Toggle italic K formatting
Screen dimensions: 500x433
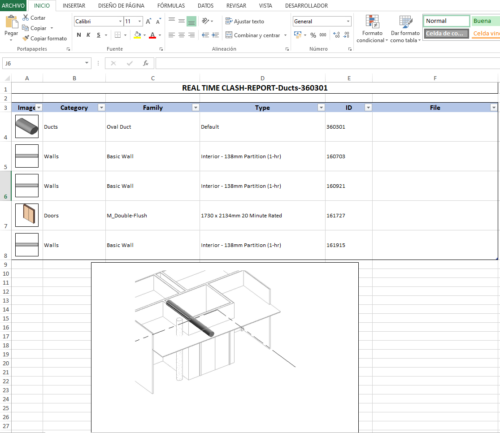[88, 35]
